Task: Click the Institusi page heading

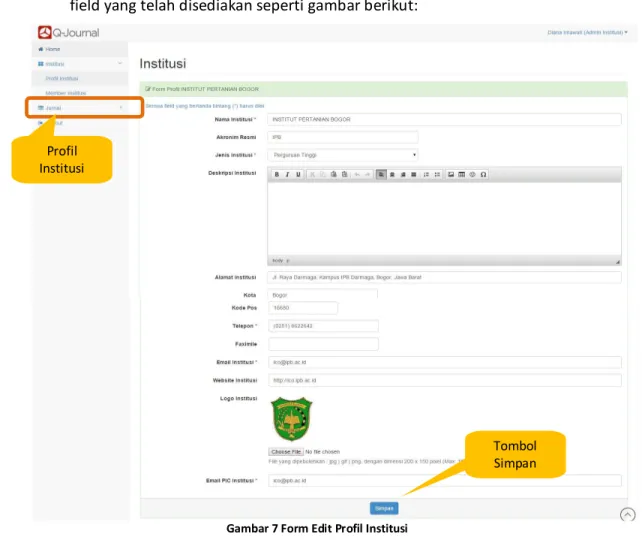Action: (x=163, y=63)
